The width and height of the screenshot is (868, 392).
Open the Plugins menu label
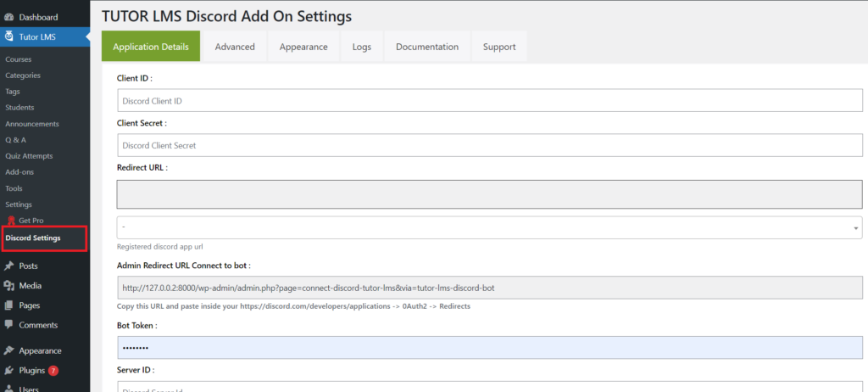(x=32, y=371)
